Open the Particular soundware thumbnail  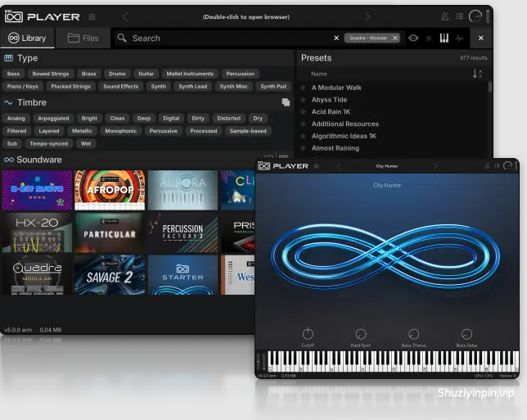click(x=110, y=233)
